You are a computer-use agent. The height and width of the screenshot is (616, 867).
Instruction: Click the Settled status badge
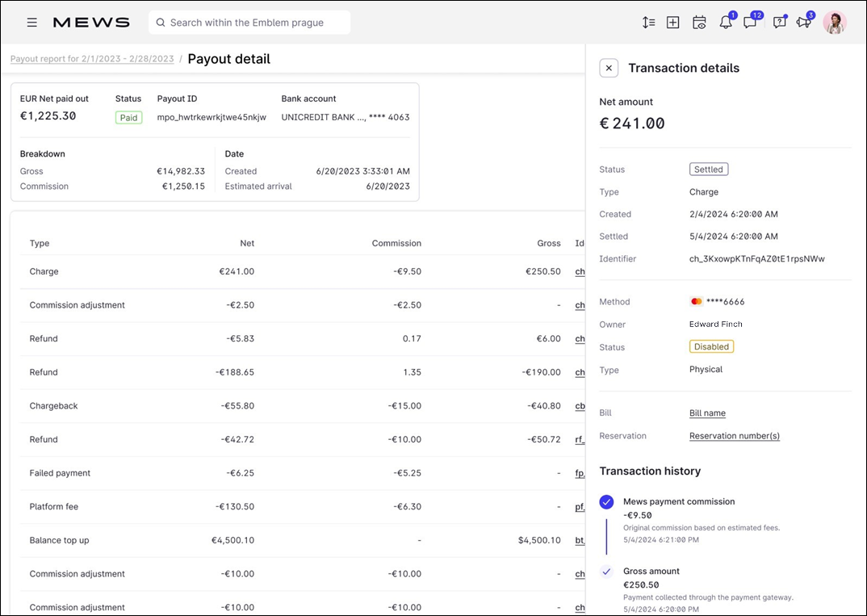708,170
